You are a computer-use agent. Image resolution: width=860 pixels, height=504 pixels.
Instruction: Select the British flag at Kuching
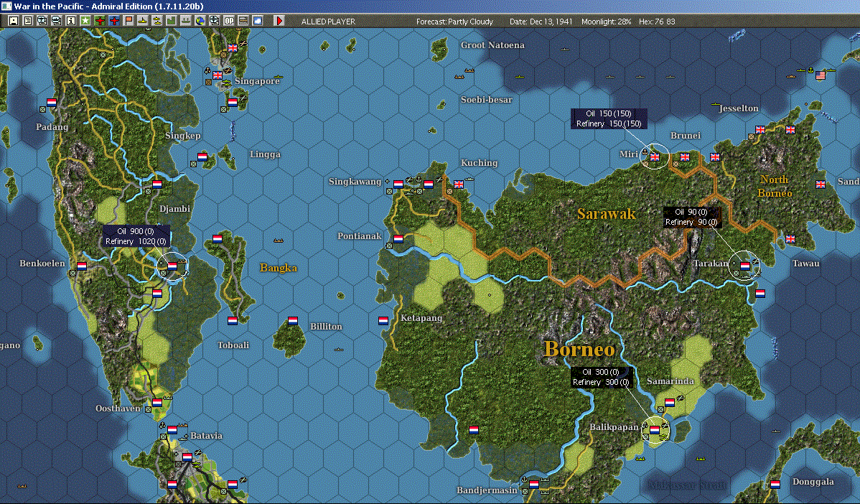pos(459,185)
